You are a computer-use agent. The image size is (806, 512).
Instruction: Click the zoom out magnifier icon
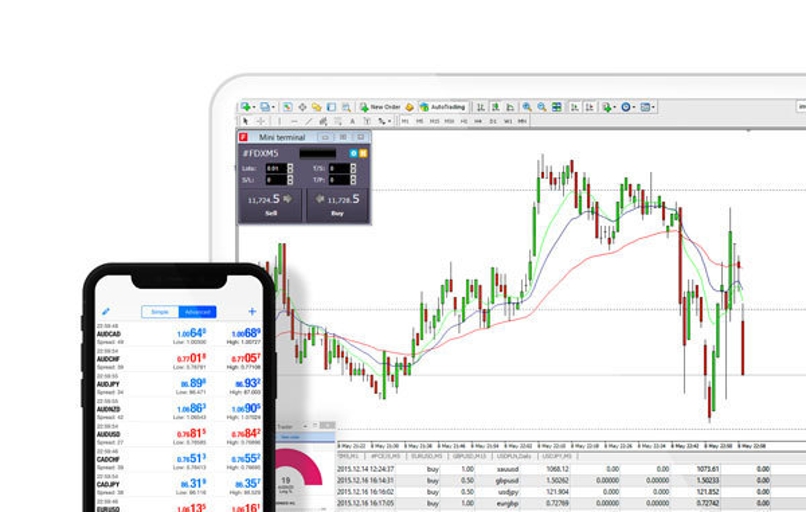pos(541,106)
